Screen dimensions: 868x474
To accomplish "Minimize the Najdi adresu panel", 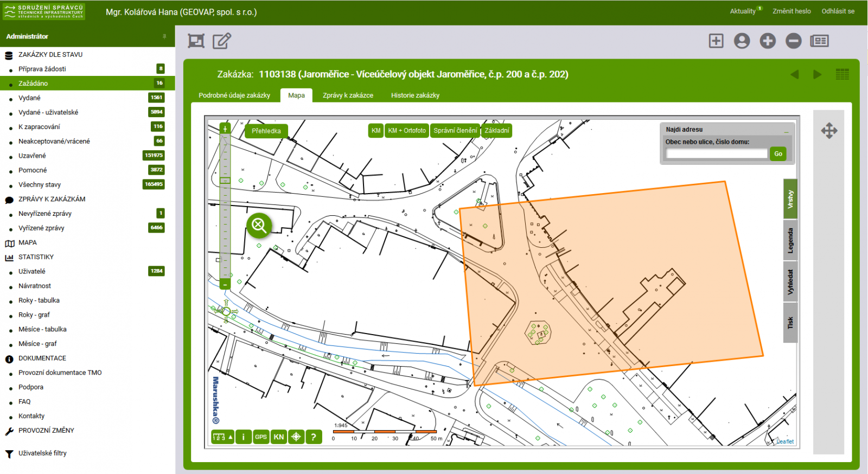I will (x=786, y=130).
